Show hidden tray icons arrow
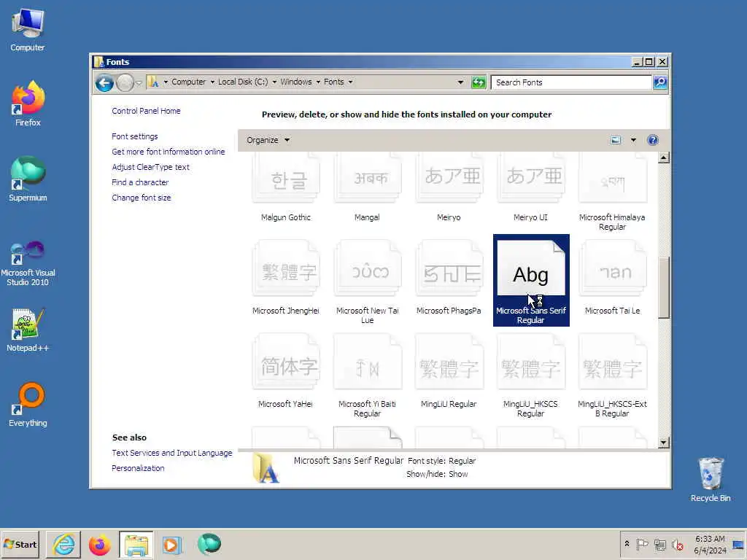The height and width of the screenshot is (560, 747). pos(627,544)
